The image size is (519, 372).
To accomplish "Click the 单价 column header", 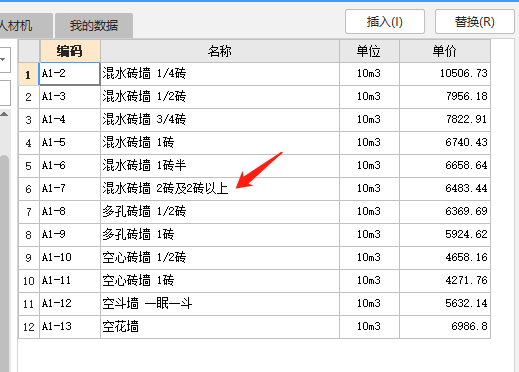I will 445,51.
